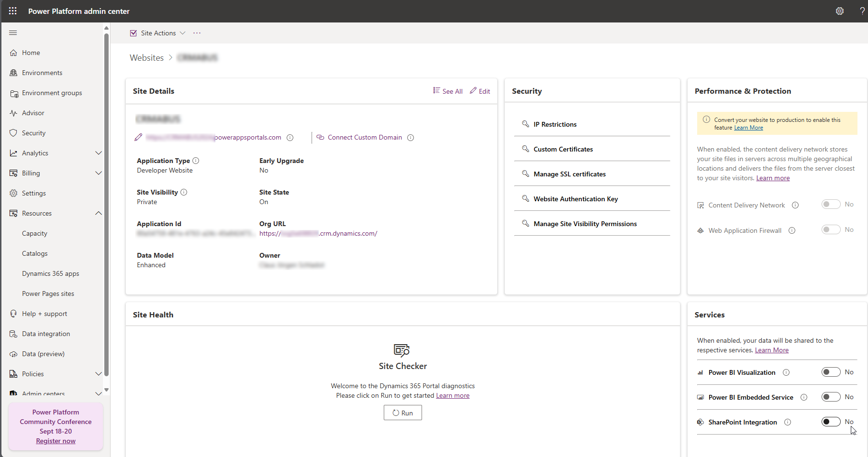Click the Security shield icon in sidebar

[x=13, y=133]
